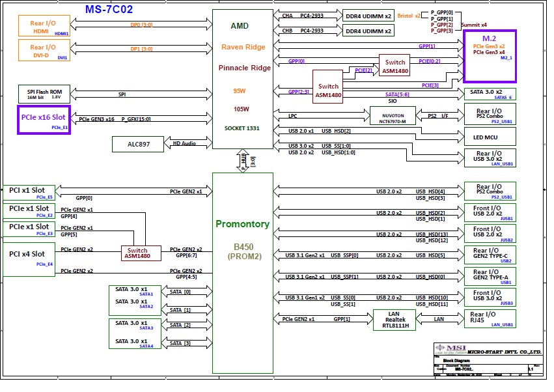Viewport: 554px width, 392px height.
Task: Click the "Summit x4" label
Action: pos(474,25)
